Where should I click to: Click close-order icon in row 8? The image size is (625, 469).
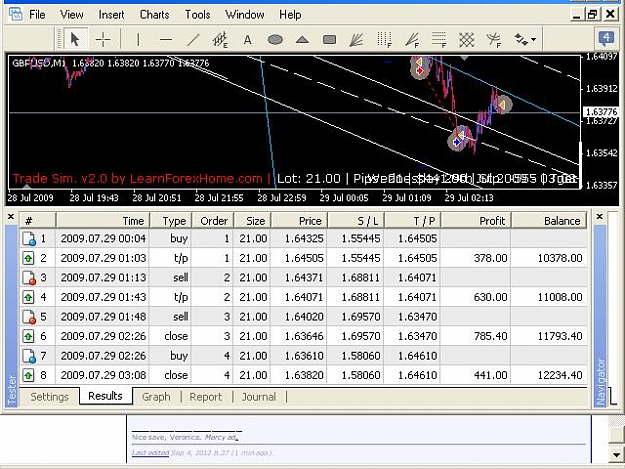click(x=28, y=375)
